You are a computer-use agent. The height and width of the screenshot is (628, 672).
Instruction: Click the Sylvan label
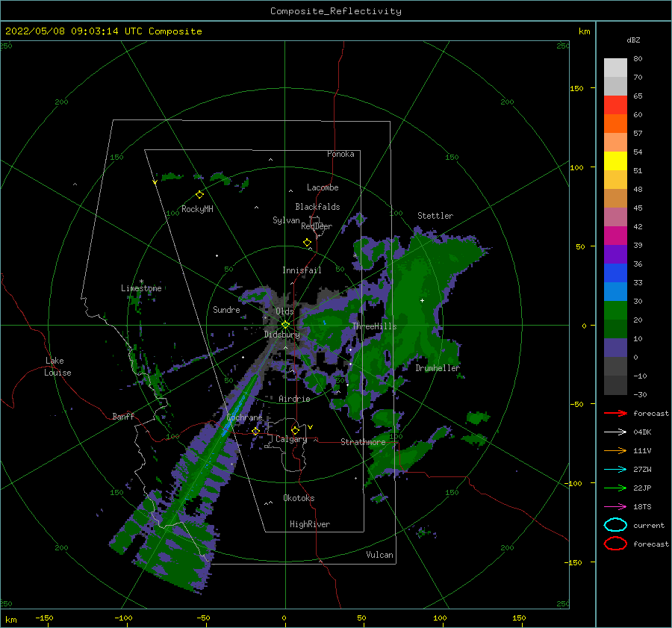click(x=286, y=220)
